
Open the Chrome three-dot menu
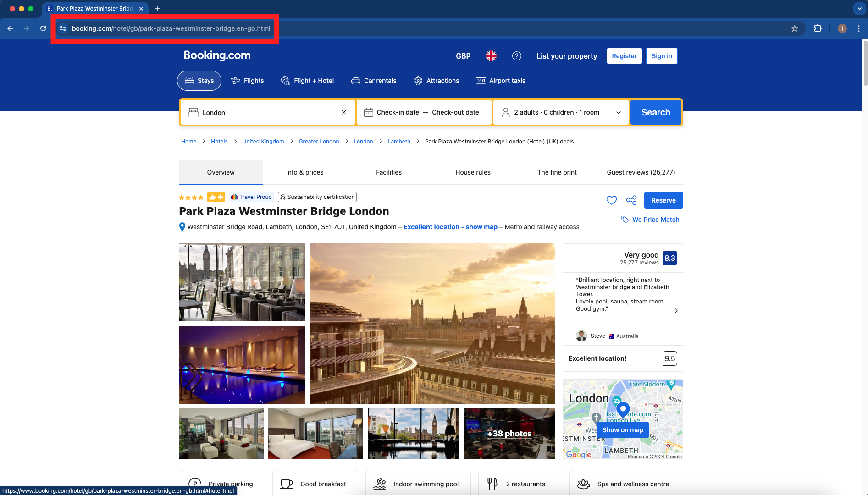tap(859, 28)
